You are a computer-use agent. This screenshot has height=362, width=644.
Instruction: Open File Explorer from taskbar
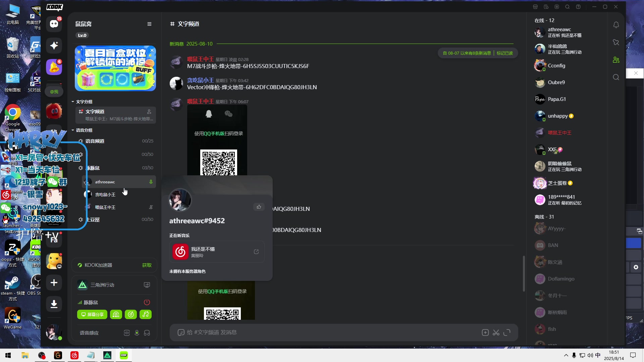tap(25, 355)
